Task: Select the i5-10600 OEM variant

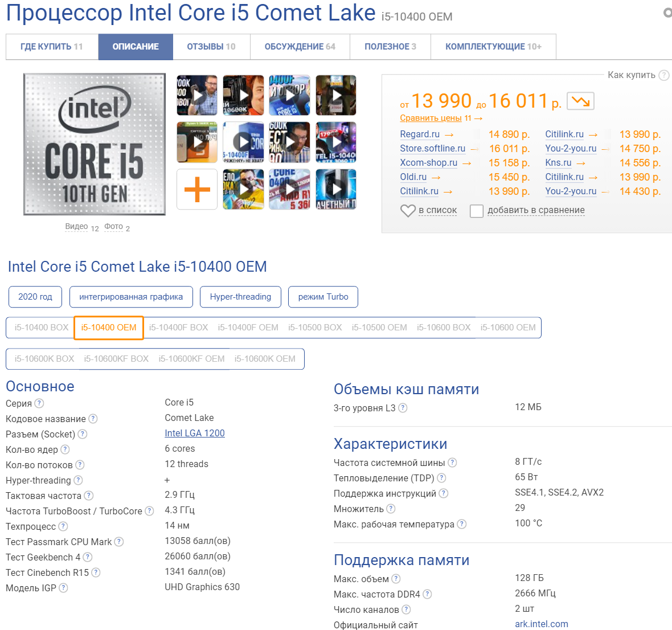Action: pyautogui.click(x=508, y=328)
